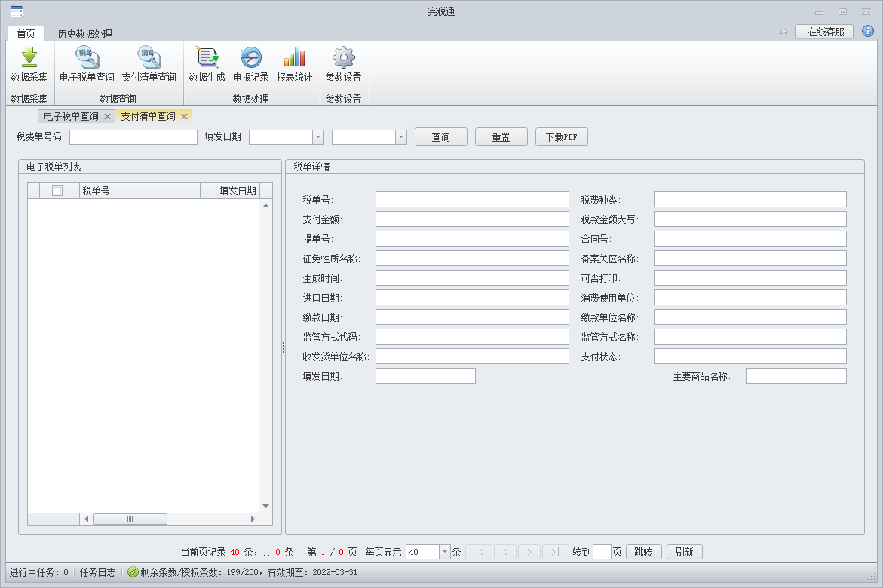
Task: Click the 数据生成 icon
Action: point(207,58)
